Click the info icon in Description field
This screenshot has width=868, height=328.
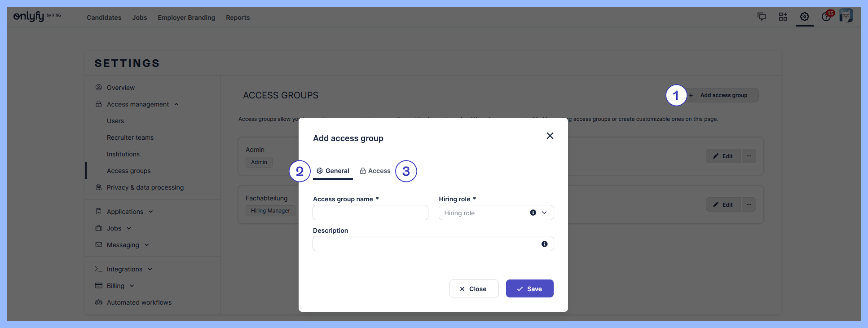544,244
